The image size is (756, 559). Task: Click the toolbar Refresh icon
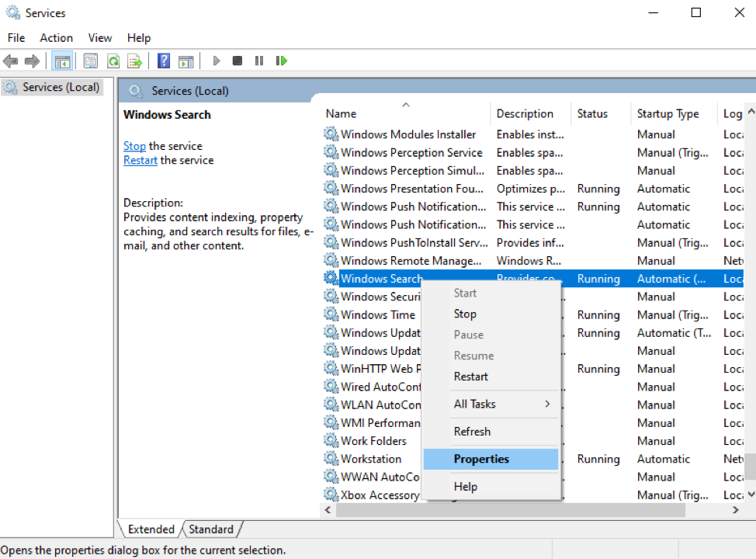click(113, 61)
